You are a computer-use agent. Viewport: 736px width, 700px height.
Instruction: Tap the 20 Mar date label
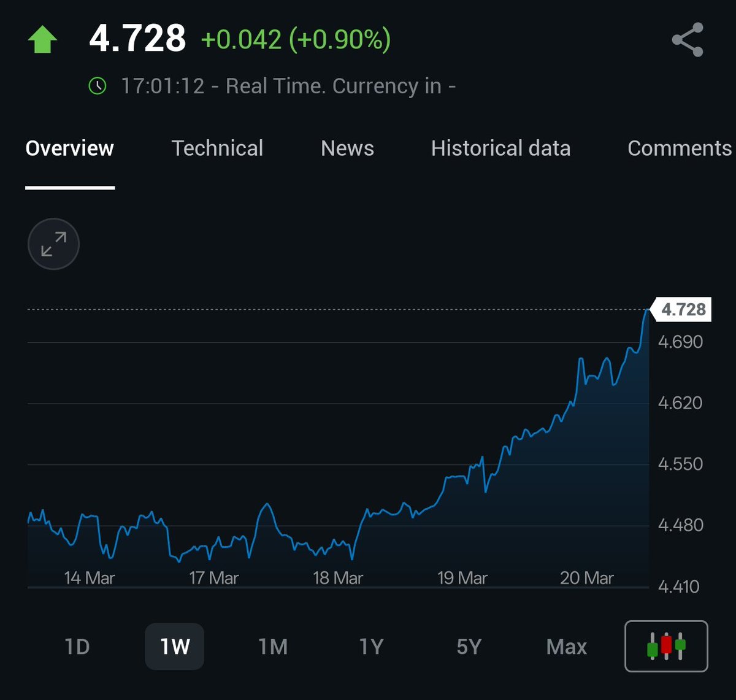587,578
